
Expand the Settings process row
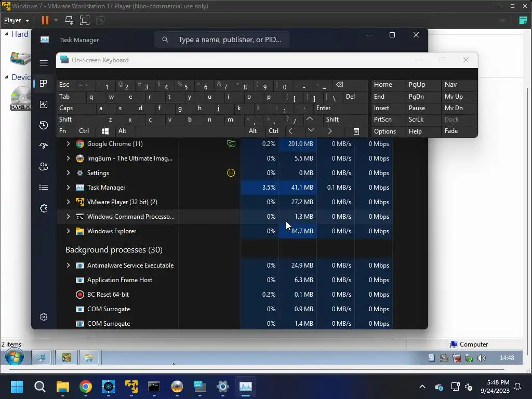[x=68, y=173]
